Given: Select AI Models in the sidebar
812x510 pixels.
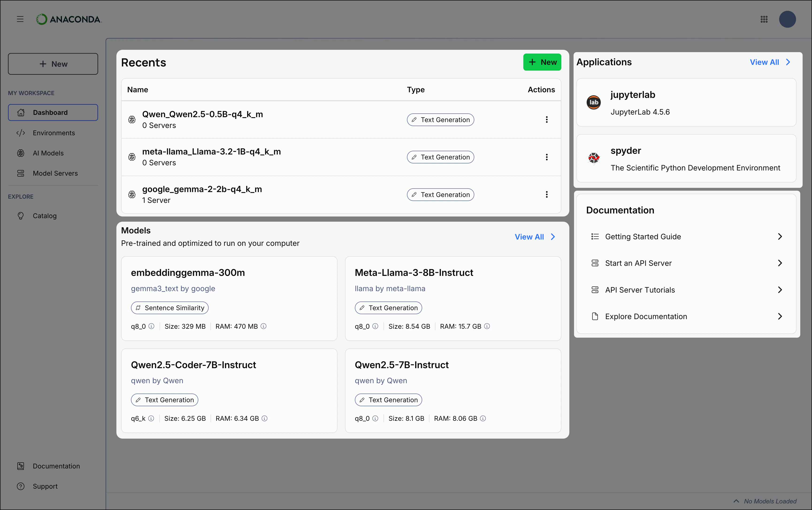Looking at the screenshot, I should coord(48,153).
